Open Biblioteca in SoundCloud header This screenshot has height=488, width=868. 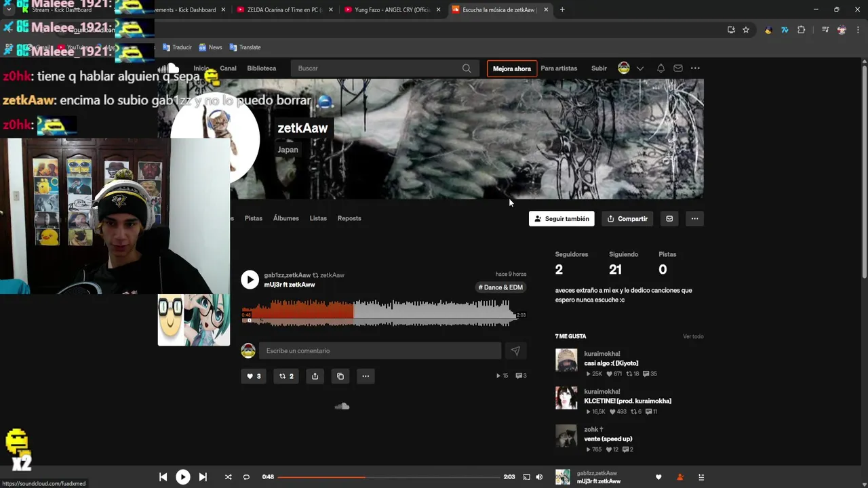(262, 68)
